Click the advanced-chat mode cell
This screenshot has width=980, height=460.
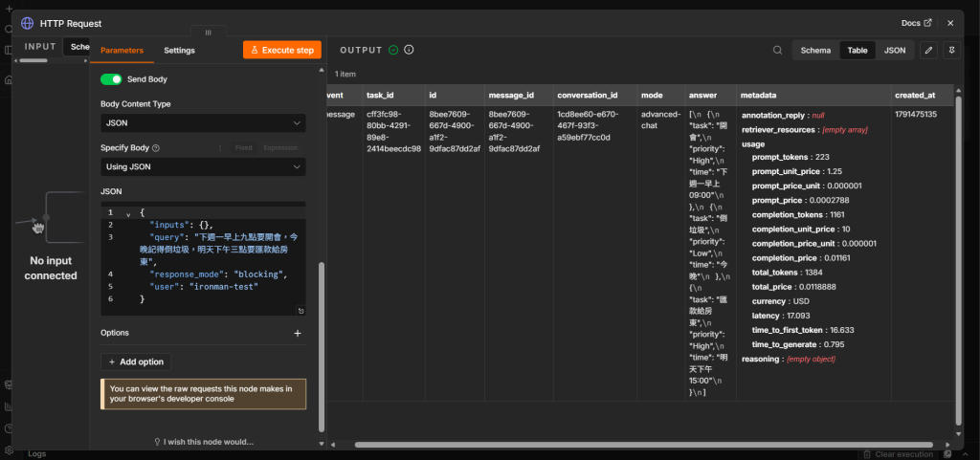pyautogui.click(x=660, y=120)
